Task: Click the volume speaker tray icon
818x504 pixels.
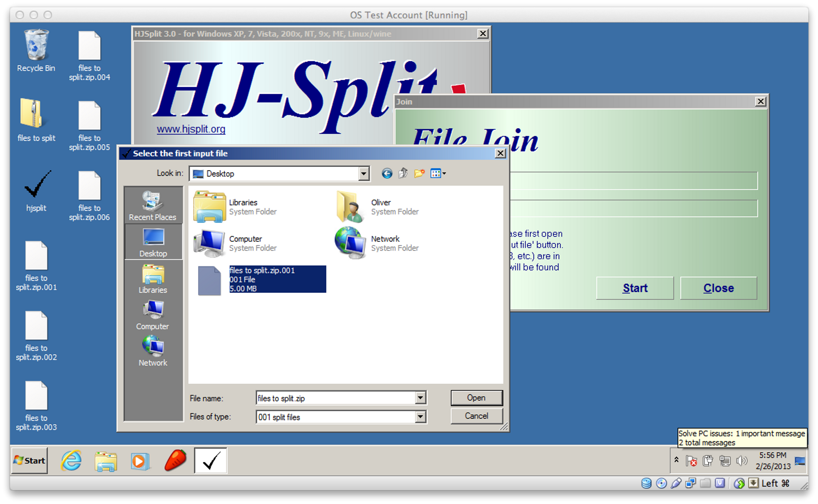Action: [x=742, y=461]
